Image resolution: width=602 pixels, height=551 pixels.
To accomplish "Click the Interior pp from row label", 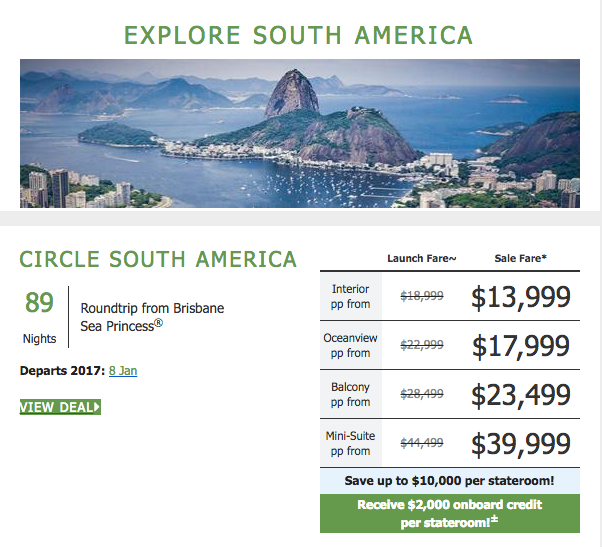I will (351, 296).
